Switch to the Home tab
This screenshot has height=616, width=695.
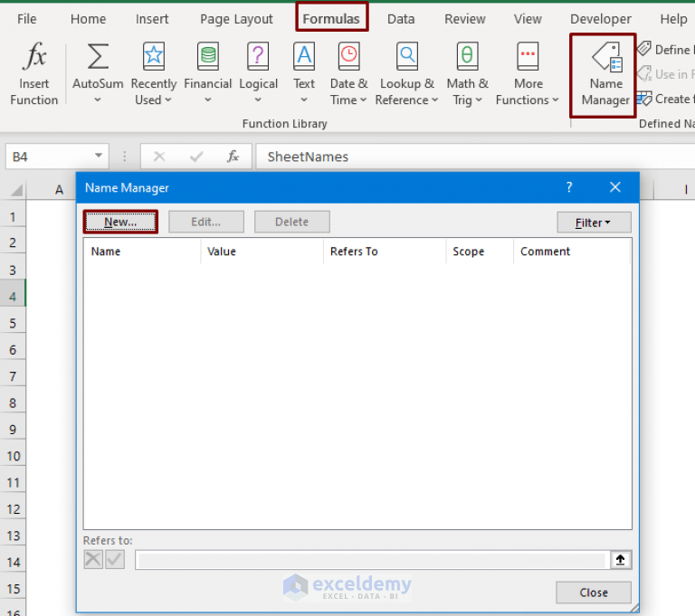click(88, 19)
